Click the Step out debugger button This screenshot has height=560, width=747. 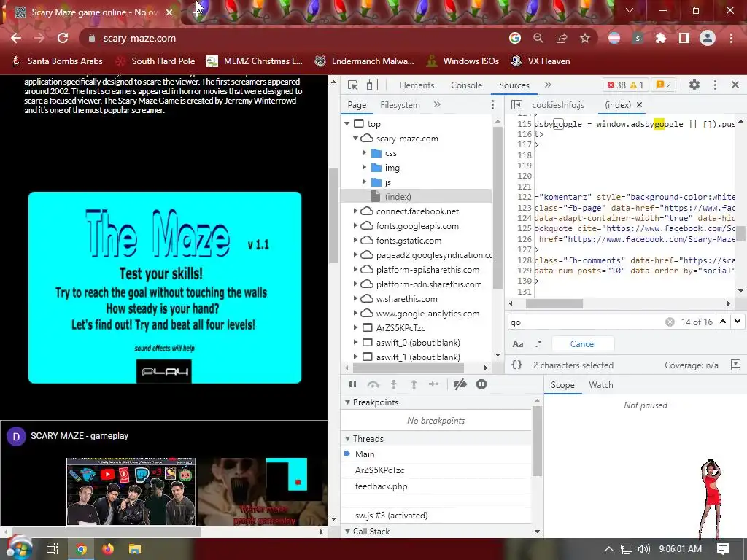tap(414, 384)
